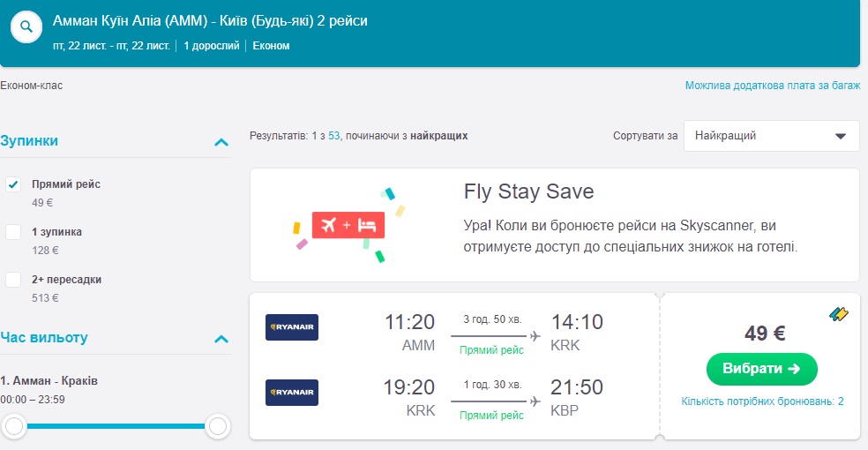Collapse the Час вильоту section
Screen dimensions: 868x450
click(x=221, y=338)
